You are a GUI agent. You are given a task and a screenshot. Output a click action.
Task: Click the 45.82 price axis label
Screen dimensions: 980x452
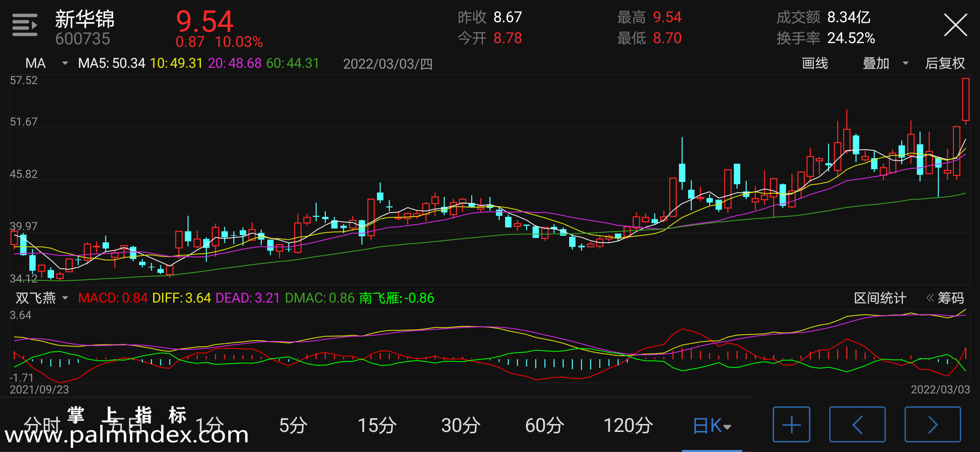point(23,174)
